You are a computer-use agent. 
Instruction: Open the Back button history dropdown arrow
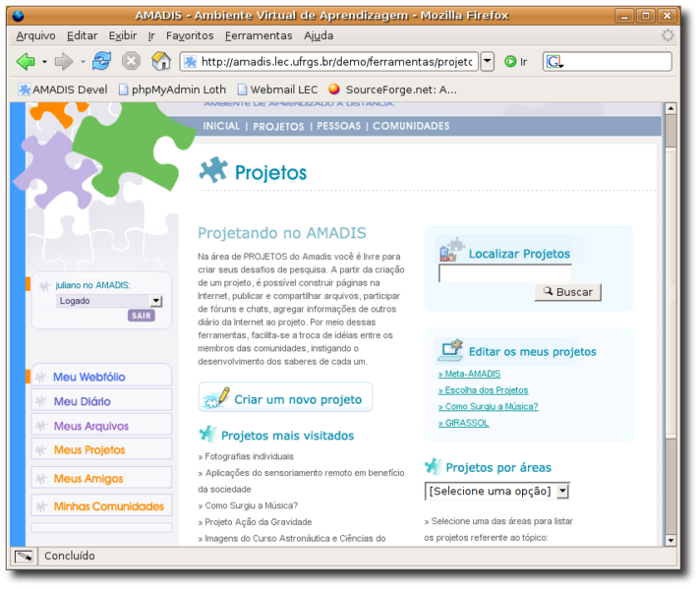44,62
